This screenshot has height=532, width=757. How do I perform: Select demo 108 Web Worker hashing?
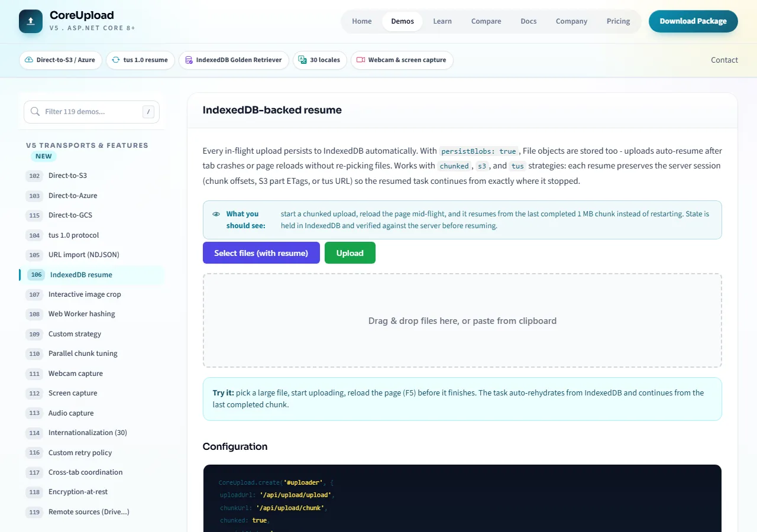click(x=92, y=314)
